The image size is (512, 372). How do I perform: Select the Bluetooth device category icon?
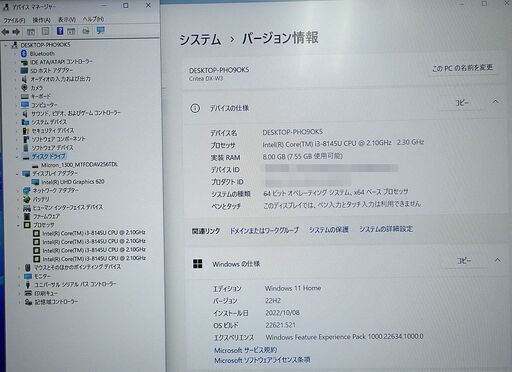(x=24, y=53)
